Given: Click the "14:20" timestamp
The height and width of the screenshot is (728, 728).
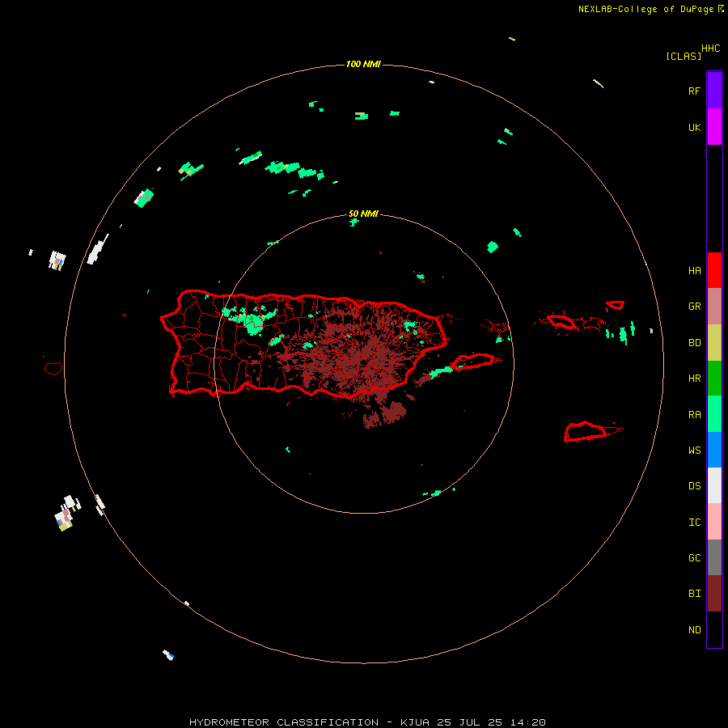Looking at the screenshot, I should [528, 722].
